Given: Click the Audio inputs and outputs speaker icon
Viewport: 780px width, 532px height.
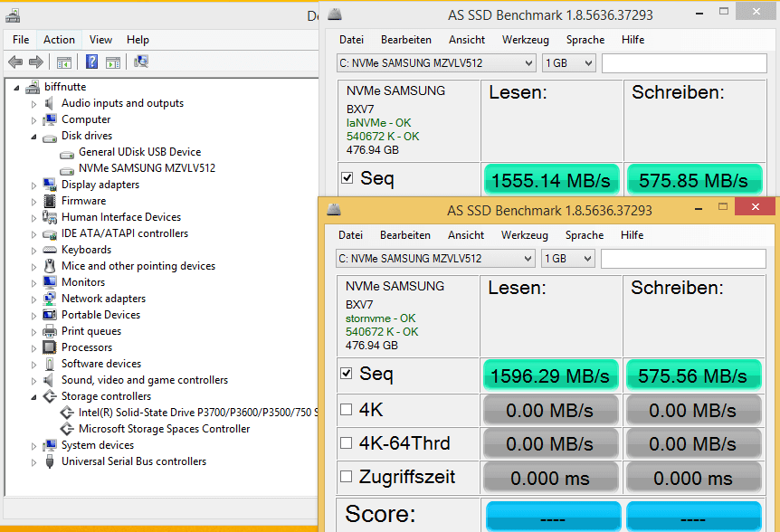Looking at the screenshot, I should (x=49, y=103).
